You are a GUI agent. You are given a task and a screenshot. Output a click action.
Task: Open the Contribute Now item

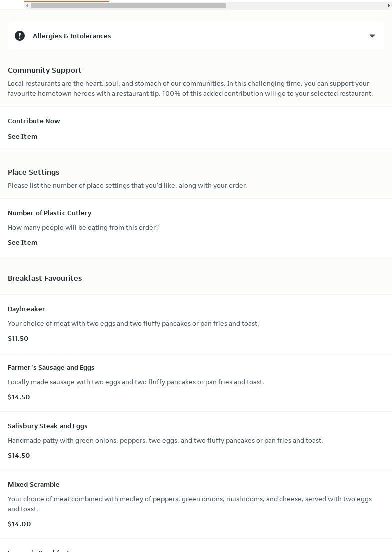34,121
